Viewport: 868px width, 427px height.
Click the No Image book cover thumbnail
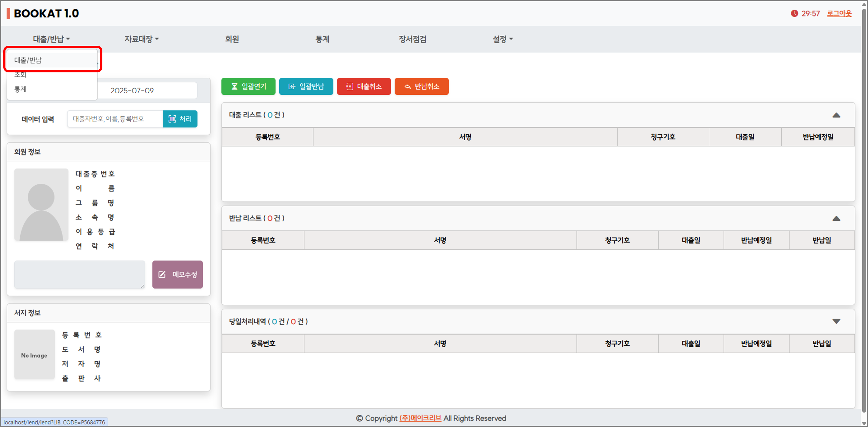click(x=34, y=355)
